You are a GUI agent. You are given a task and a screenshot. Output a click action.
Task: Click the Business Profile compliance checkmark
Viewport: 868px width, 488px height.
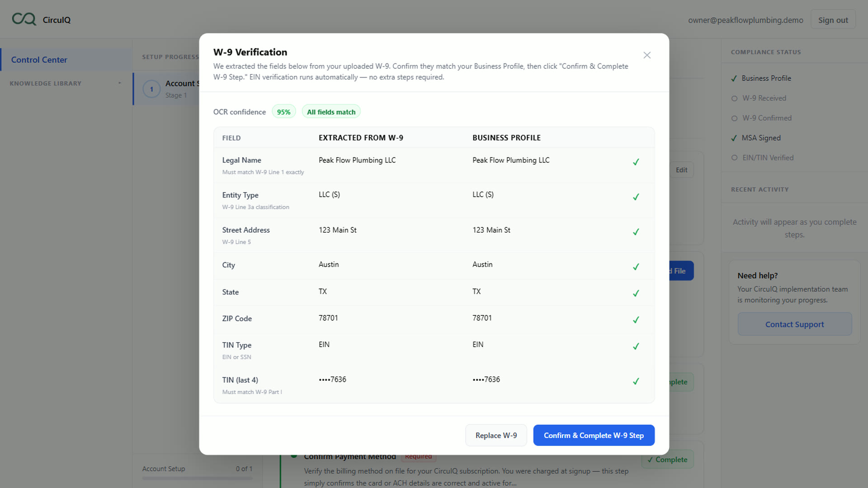pos(734,79)
